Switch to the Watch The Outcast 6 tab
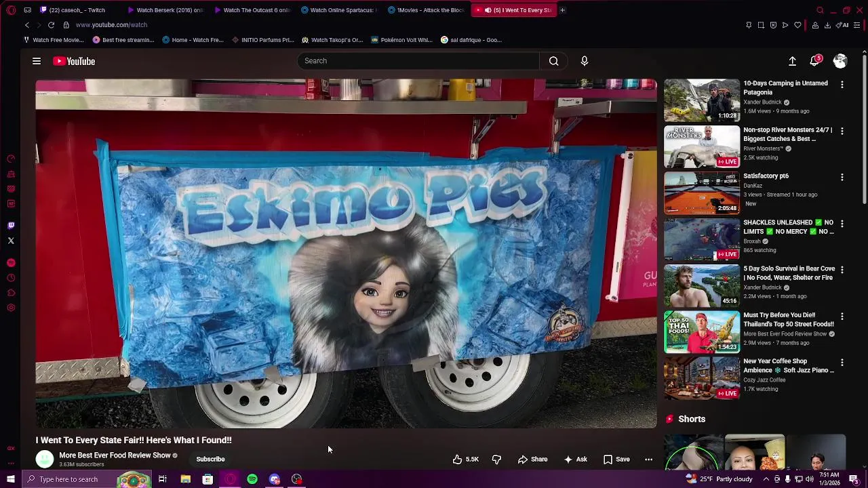868x488 pixels. click(252, 10)
